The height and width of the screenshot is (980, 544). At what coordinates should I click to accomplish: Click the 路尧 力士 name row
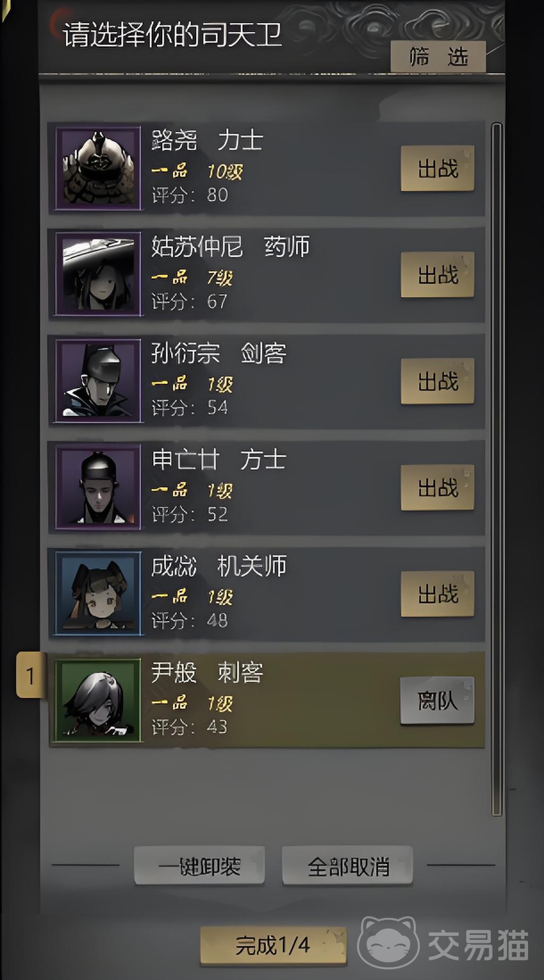pyautogui.click(x=207, y=140)
